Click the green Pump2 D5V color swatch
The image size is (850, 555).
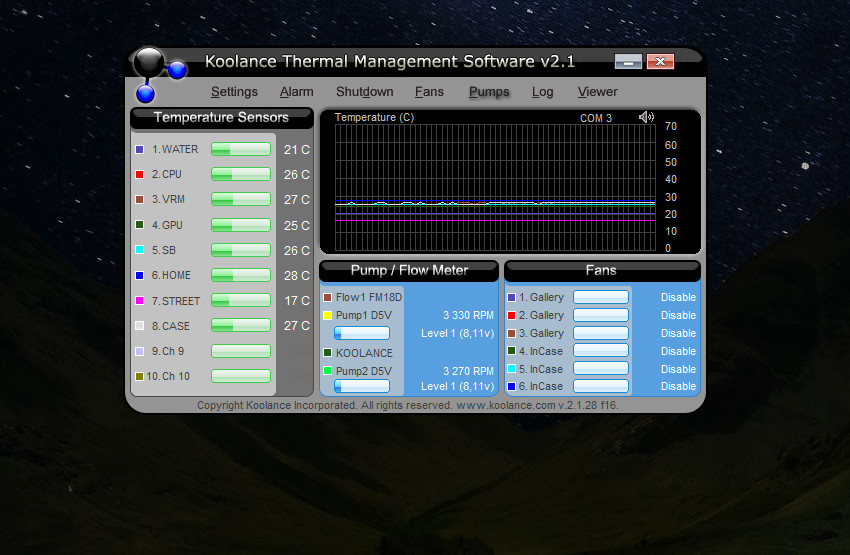coord(327,371)
